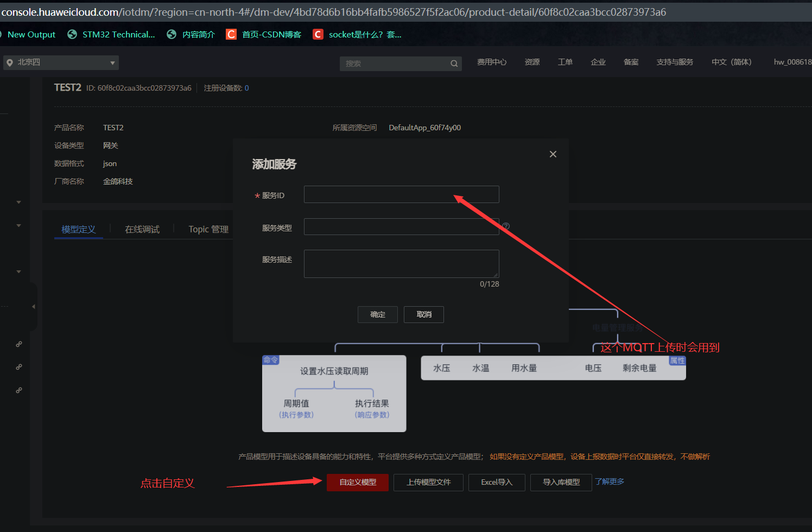Open the 内容简介 bookmark
The image size is (812, 532).
(x=191, y=34)
